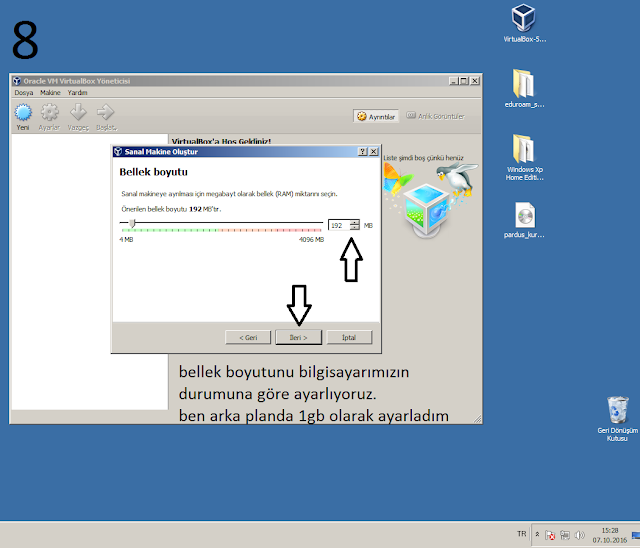This screenshot has height=548, width=640.
Task: Click the Bellek boyutu heading
Action: tap(153, 172)
